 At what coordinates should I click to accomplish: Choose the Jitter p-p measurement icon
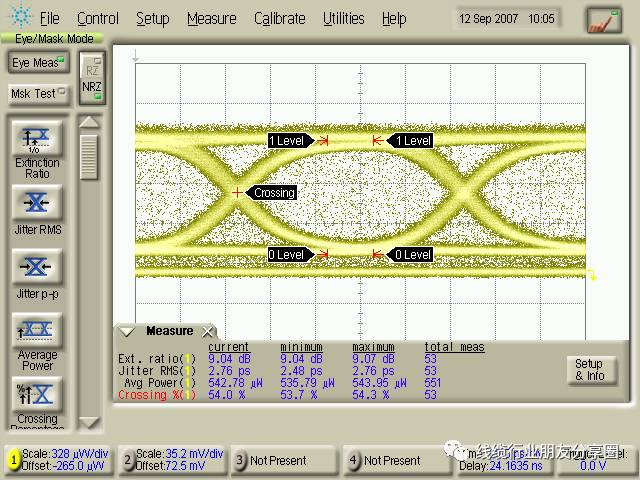(37, 267)
